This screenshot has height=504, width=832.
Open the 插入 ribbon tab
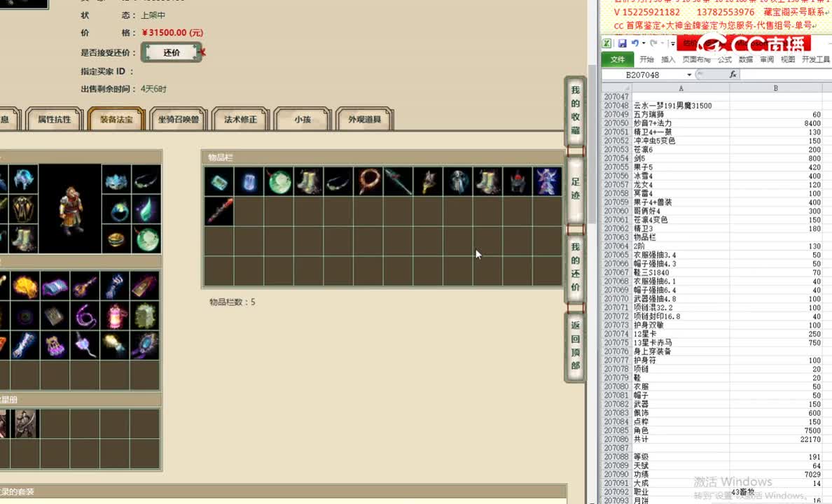coord(668,59)
